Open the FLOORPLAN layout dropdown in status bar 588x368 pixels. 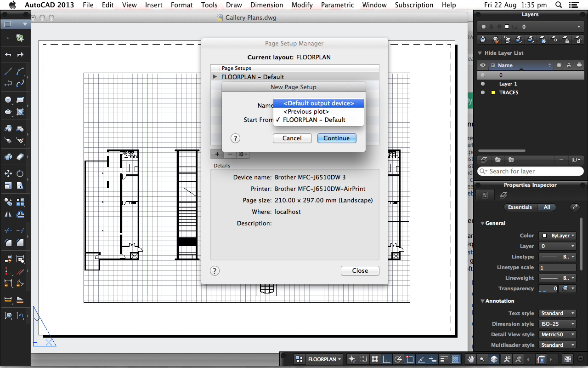click(x=325, y=359)
